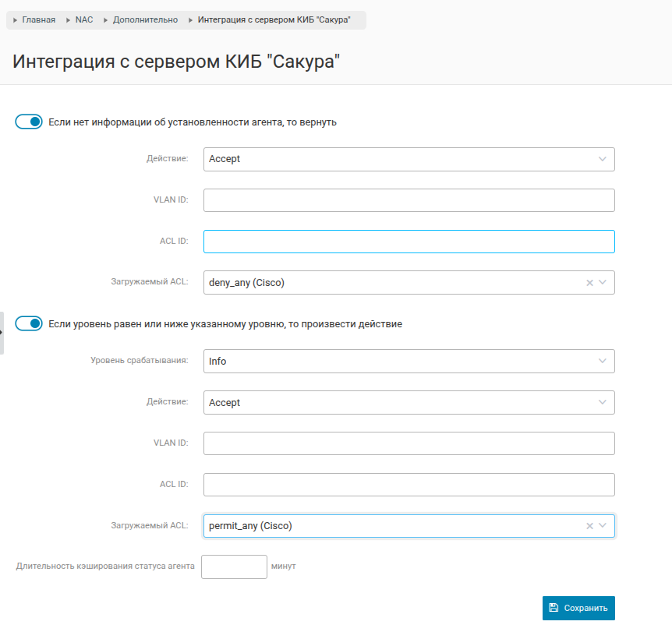Viewport: 672px width, 639px height.
Task: Expand the collapsed sidebar handle on left edge
Action: point(2,333)
